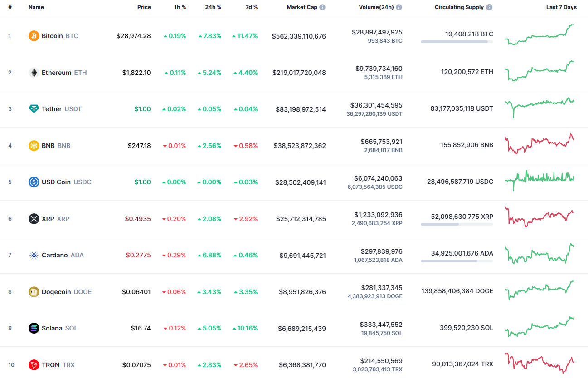This screenshot has width=588, height=379.
Task: Sort the table by 24h % column
Action: [213, 7]
